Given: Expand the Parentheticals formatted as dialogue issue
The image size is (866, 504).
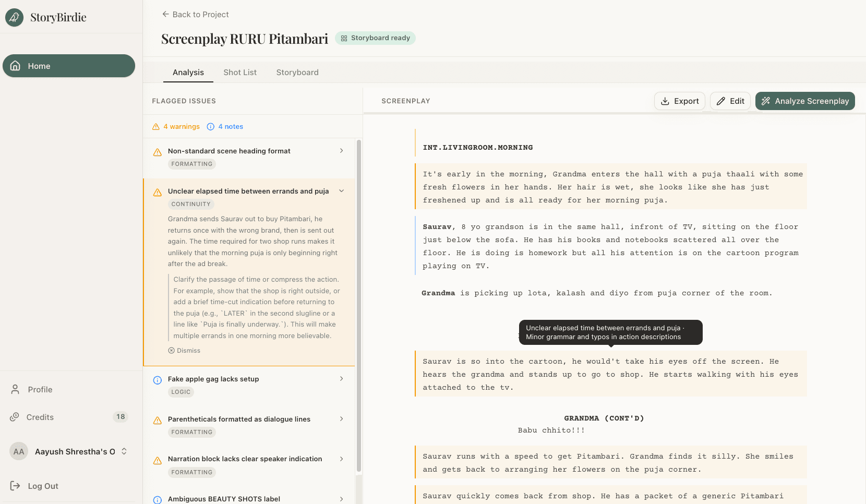Looking at the screenshot, I should tap(341, 419).
